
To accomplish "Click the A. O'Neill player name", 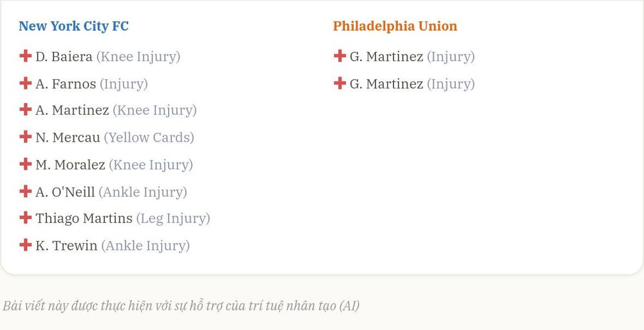I will [x=65, y=192].
